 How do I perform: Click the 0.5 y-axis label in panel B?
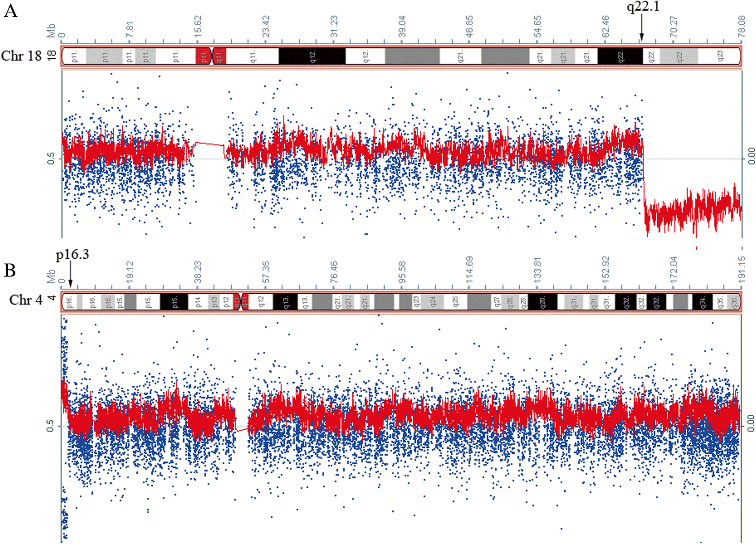click(x=51, y=426)
